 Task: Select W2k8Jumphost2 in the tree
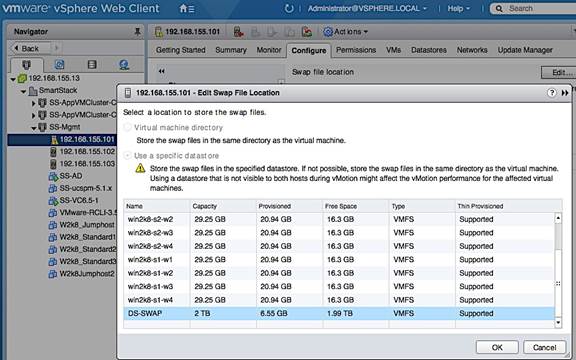coord(87,274)
